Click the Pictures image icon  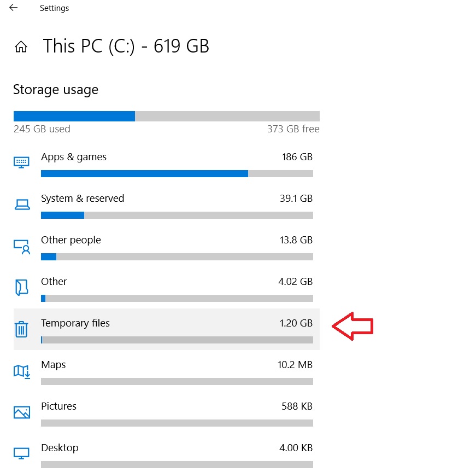click(x=22, y=412)
